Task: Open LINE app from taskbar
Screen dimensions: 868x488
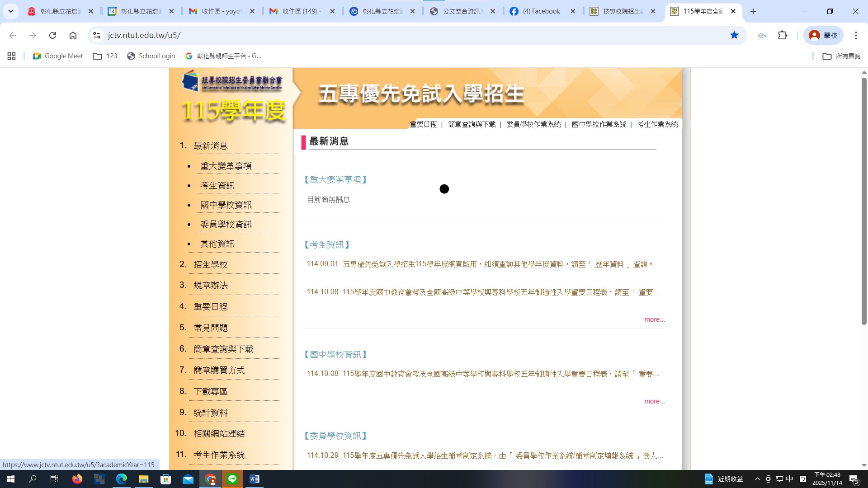Action: coord(232,479)
